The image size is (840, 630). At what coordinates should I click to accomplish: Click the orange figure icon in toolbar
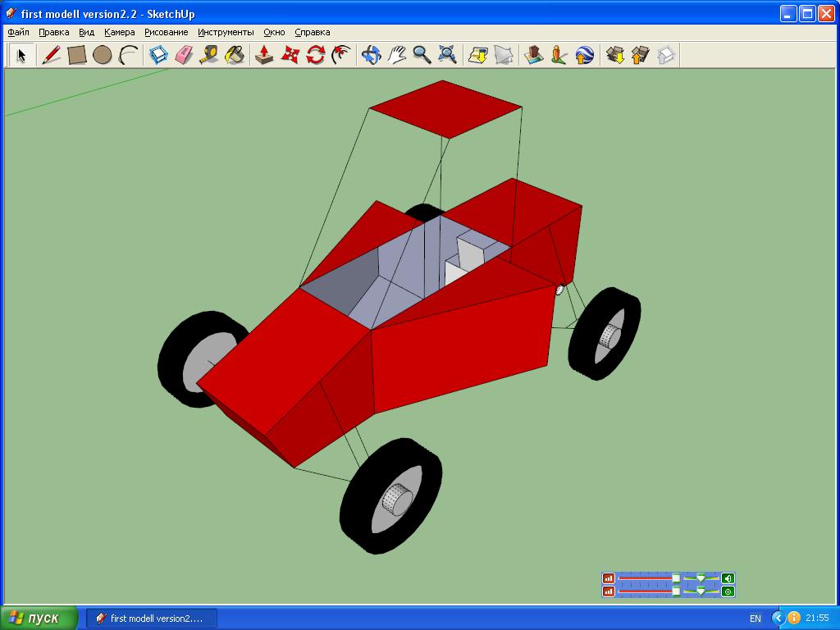tap(559, 55)
